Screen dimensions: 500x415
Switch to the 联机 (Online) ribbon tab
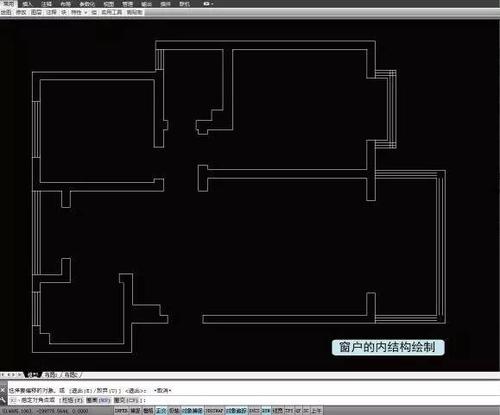184,4
